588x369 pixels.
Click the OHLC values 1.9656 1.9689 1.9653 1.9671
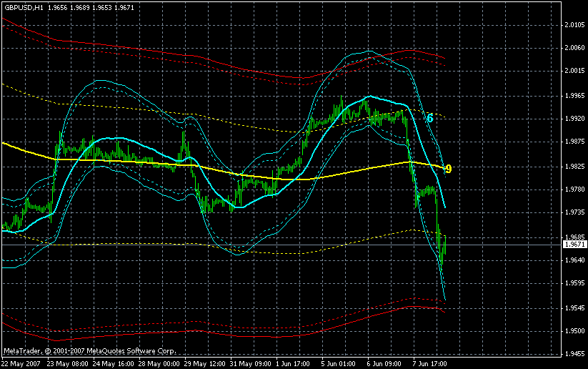(x=91, y=7)
